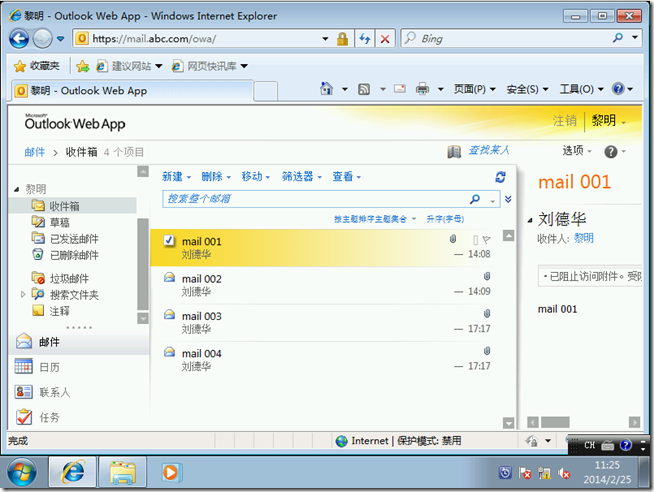Click the 网页快讯库 favorites link
This screenshot has height=492, width=654.
coord(209,66)
